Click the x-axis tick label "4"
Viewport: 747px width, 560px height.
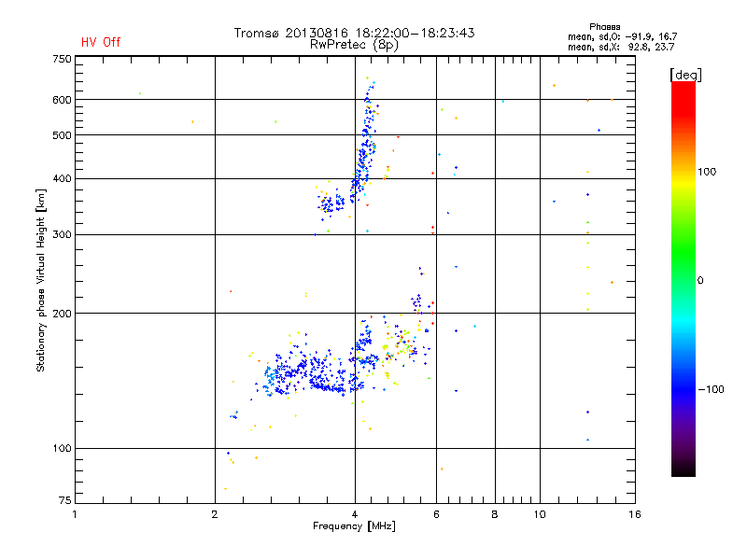pyautogui.click(x=355, y=514)
